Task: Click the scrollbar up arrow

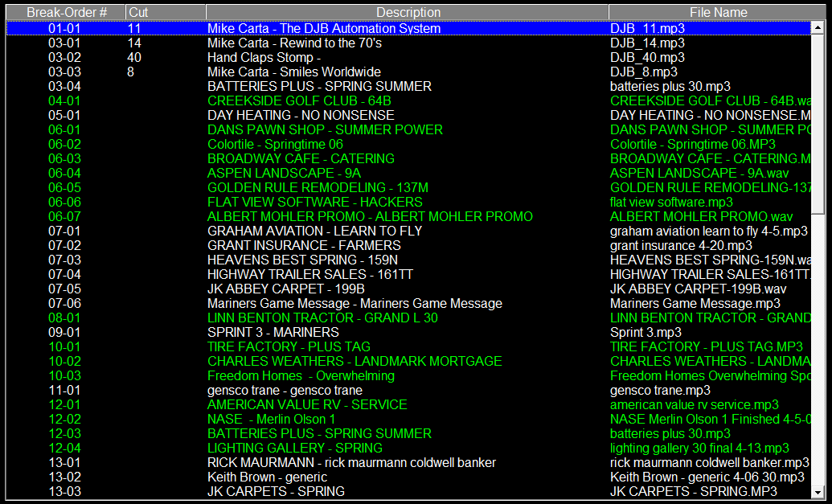Action: pos(818,27)
